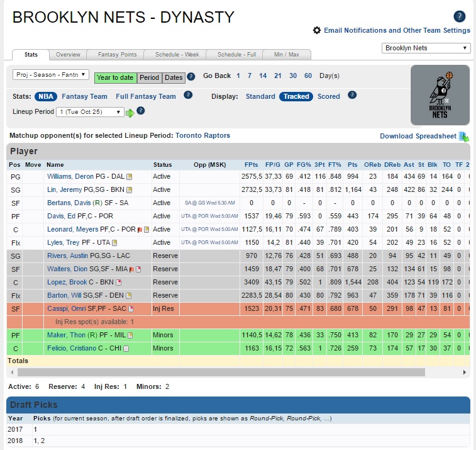Viewport: 476px width, 450px height.
Task: Sort by the FPts column header
Action: click(252, 165)
